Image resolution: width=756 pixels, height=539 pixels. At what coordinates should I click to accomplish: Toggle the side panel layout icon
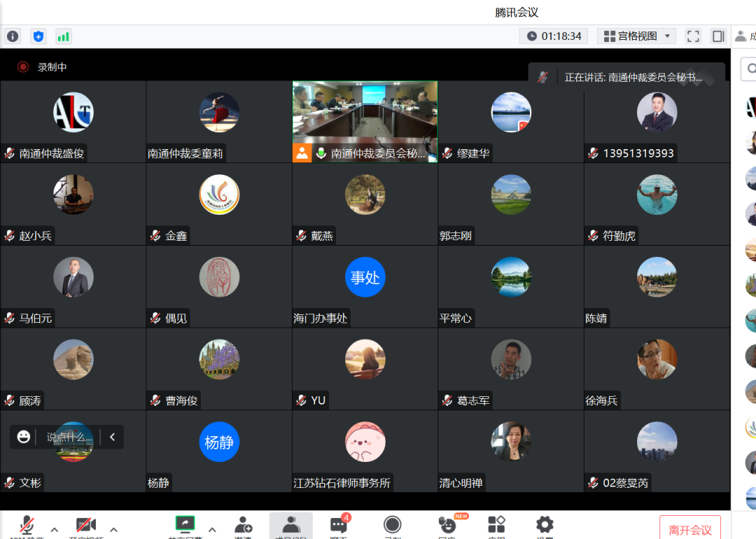click(x=718, y=36)
